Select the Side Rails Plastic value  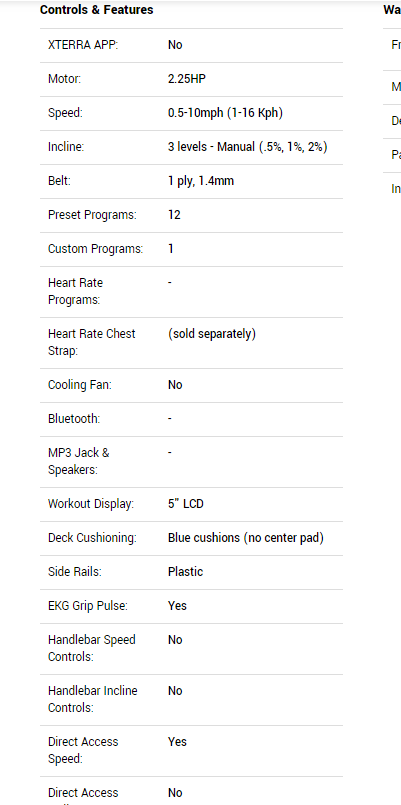(x=185, y=571)
